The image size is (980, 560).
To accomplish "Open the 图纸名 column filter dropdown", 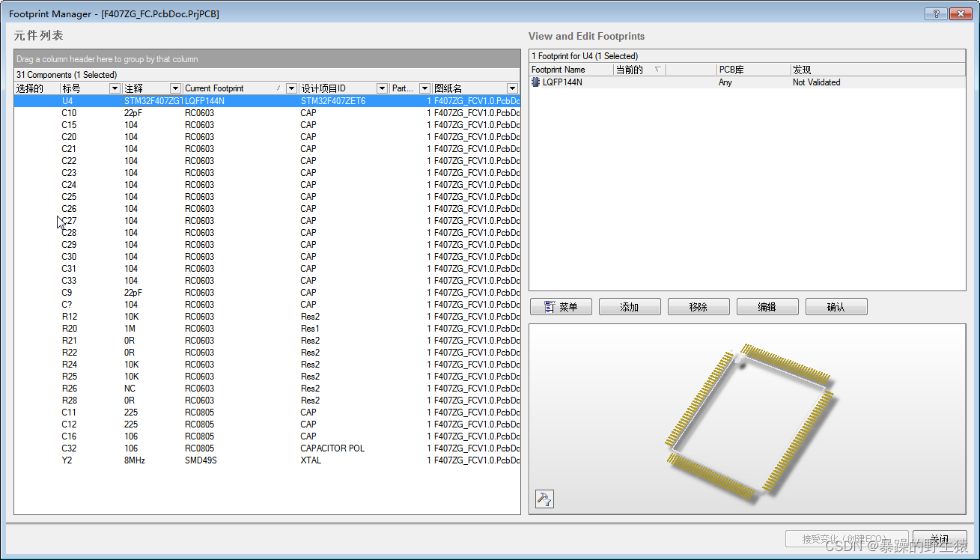I will click(x=512, y=88).
